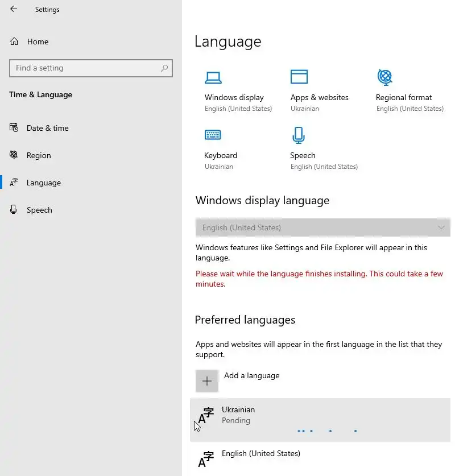Click the Apps & websites label
Image resolution: width=455 pixels, height=476 pixels.
click(x=319, y=97)
